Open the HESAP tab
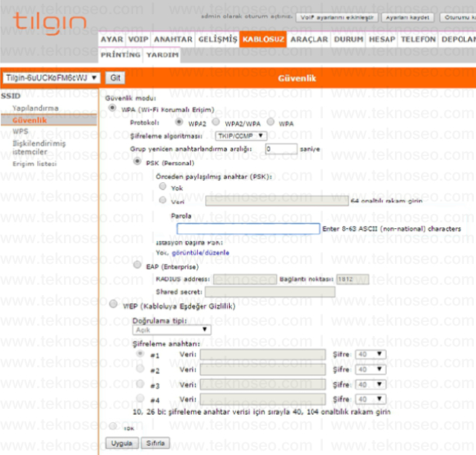The image size is (476, 455). click(382, 39)
